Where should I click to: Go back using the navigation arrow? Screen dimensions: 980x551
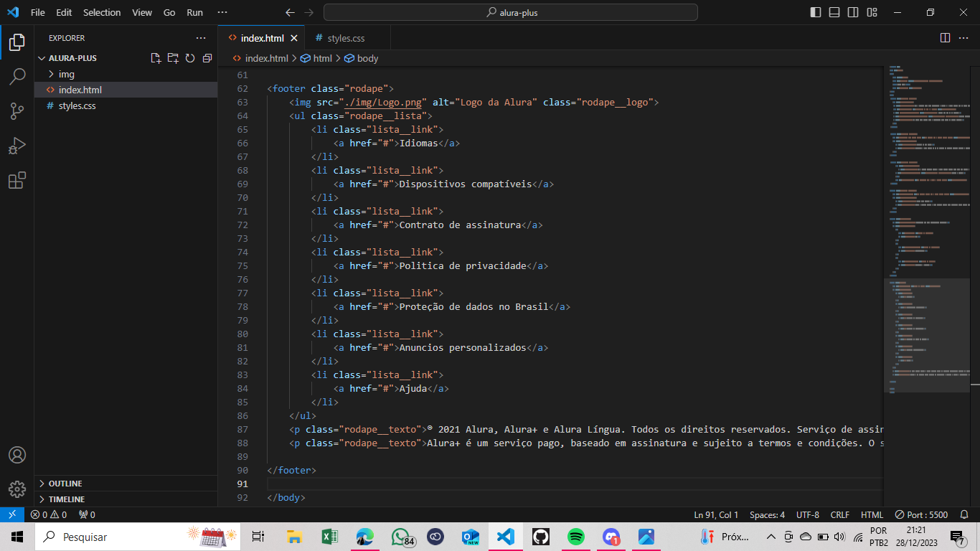click(x=290, y=12)
